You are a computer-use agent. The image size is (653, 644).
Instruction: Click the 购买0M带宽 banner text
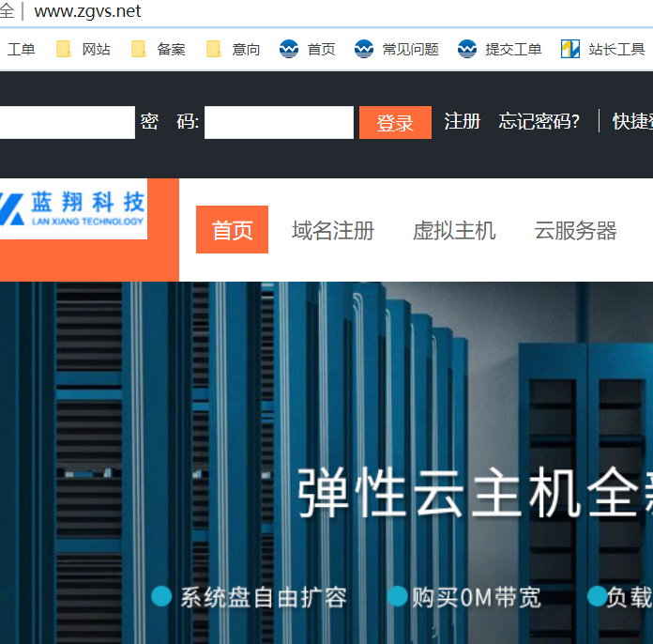[477, 597]
